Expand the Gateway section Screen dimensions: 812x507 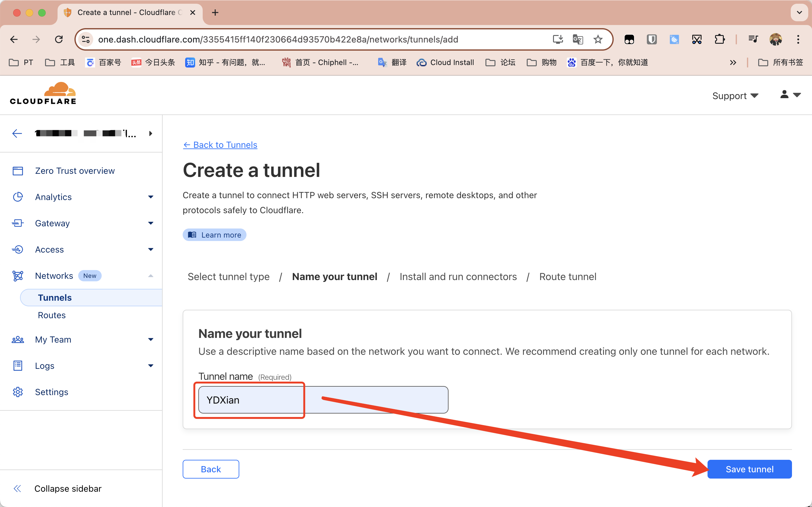(151, 223)
